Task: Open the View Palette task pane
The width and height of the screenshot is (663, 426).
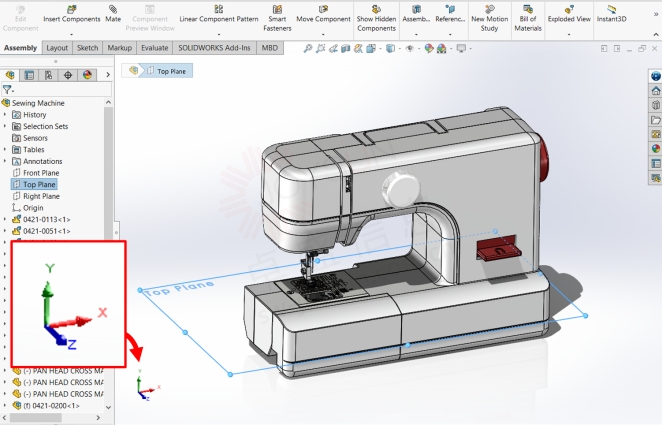Action: pyautogui.click(x=656, y=134)
